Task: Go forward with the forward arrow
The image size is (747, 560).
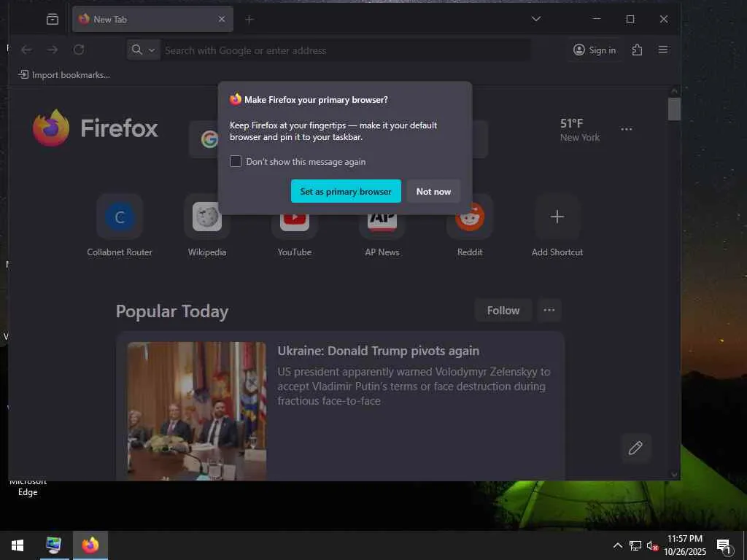Action: [53, 50]
